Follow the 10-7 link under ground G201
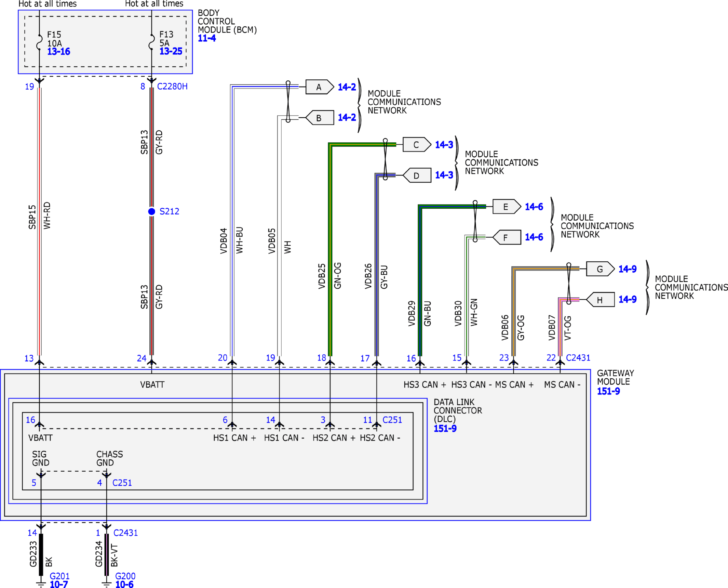 tap(59, 584)
